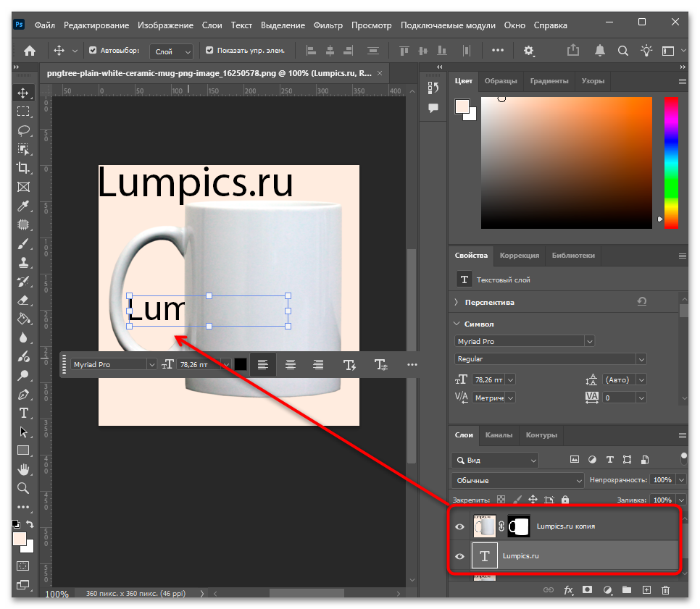Viewport: 700px width, 609px height.
Task: Select the Eyedropper tool
Action: coord(23,206)
